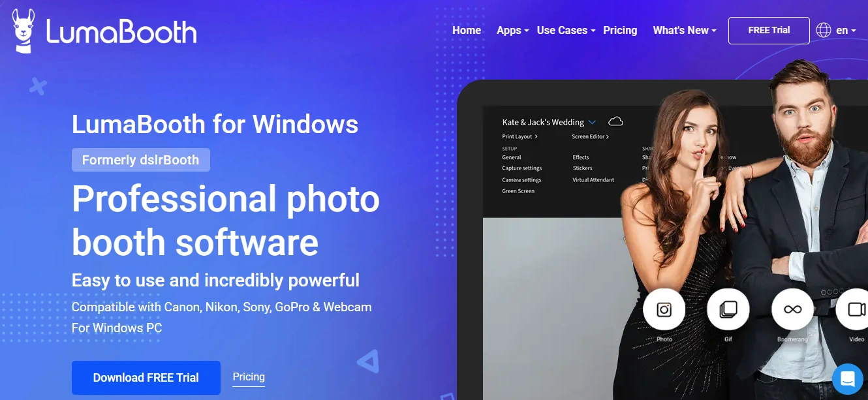Open the Pricing page from navbar

click(x=620, y=30)
